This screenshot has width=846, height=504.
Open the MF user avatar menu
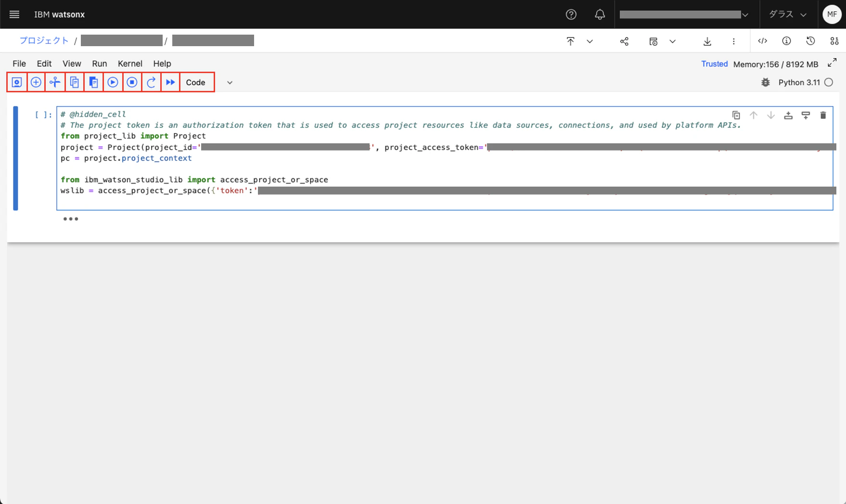[832, 14]
